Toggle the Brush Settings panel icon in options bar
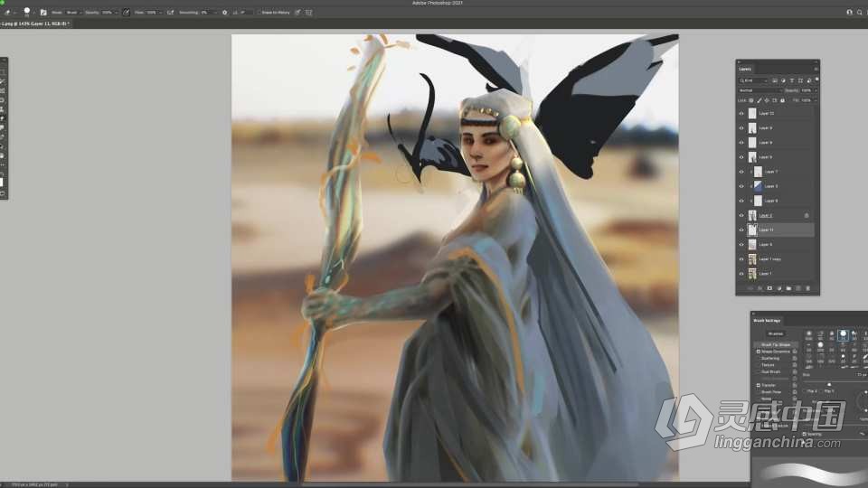868x488 pixels. [43, 12]
